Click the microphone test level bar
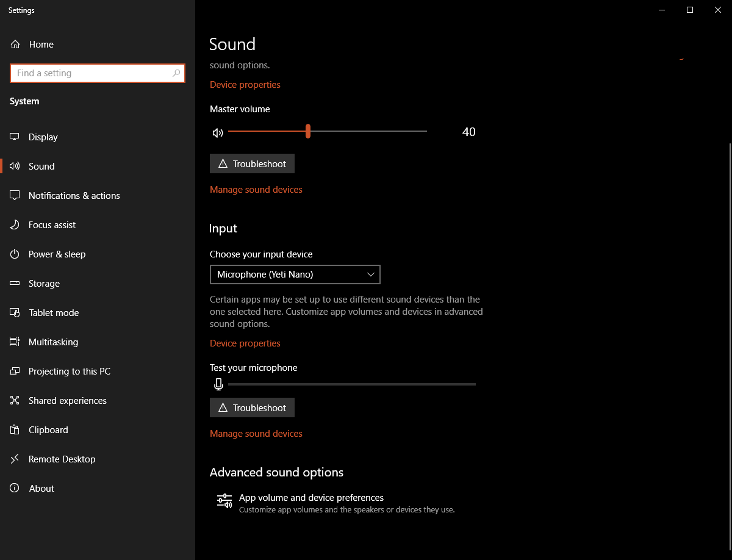 coord(351,384)
